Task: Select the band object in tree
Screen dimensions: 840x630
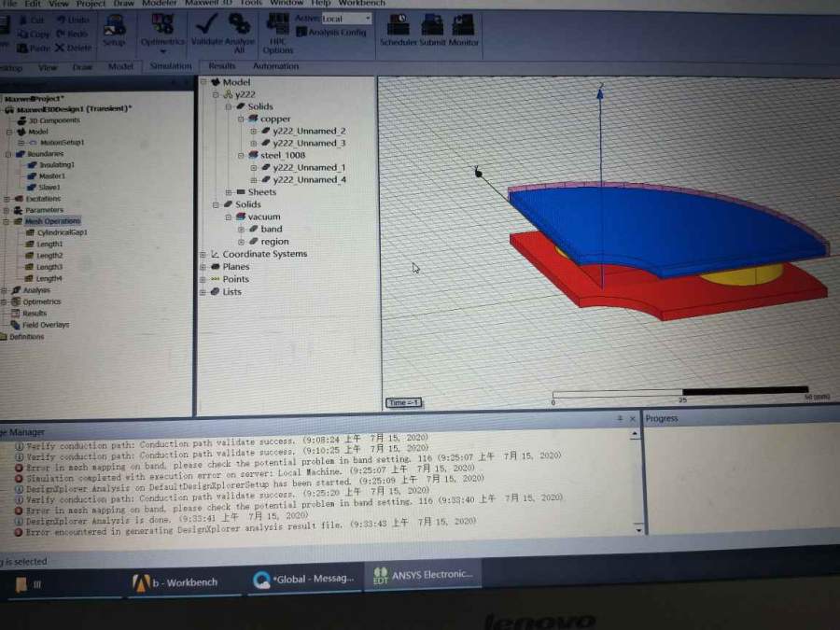Action: tap(271, 230)
